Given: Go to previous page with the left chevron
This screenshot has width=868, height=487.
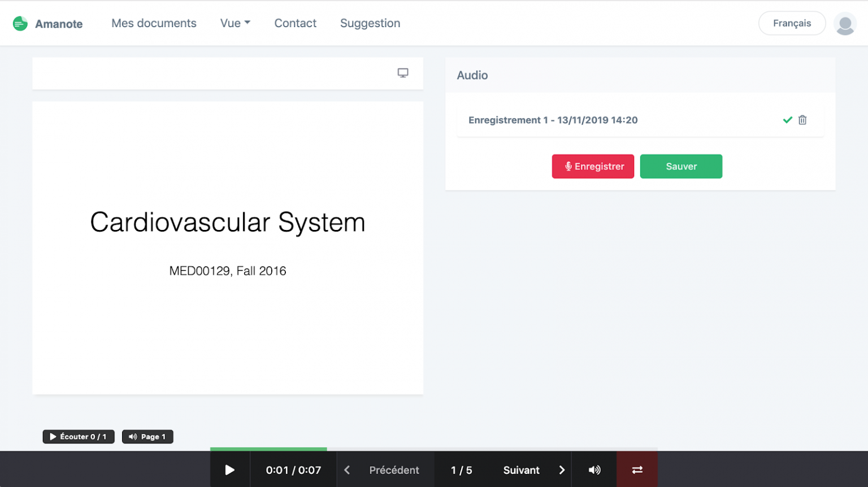Looking at the screenshot, I should (346, 469).
